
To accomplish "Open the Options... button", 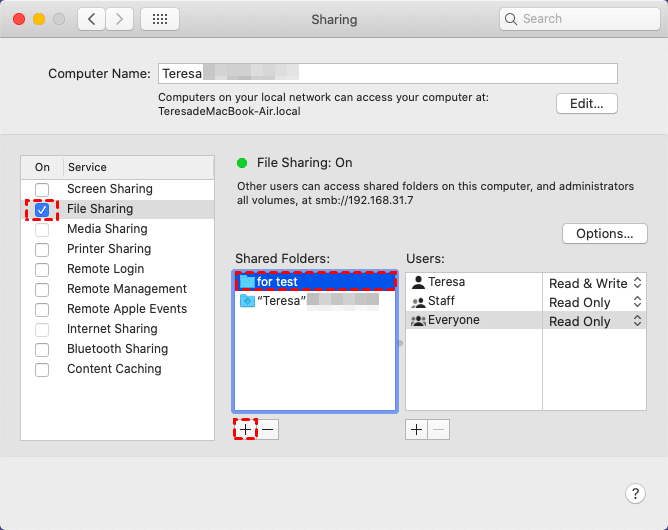I will click(605, 234).
